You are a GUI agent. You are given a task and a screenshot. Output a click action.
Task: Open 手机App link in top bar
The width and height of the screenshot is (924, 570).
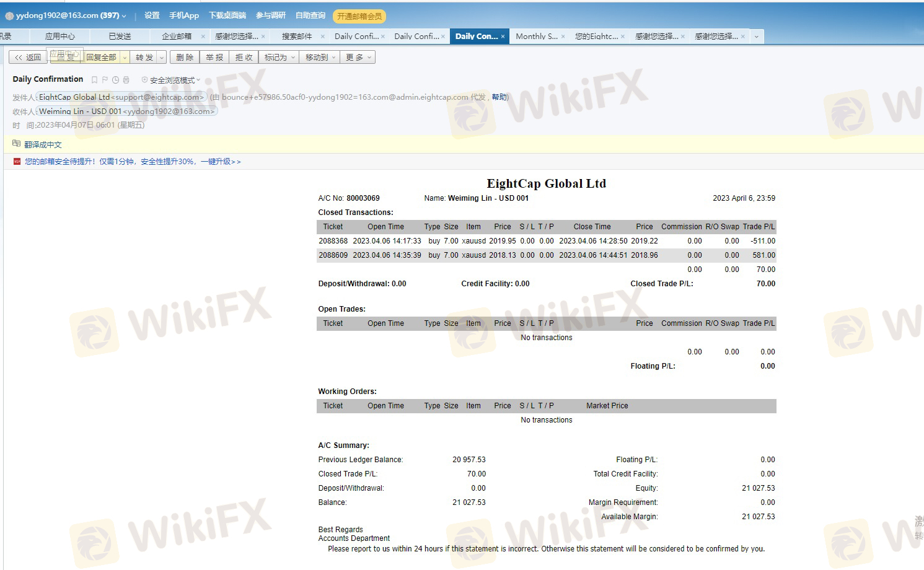tap(184, 15)
